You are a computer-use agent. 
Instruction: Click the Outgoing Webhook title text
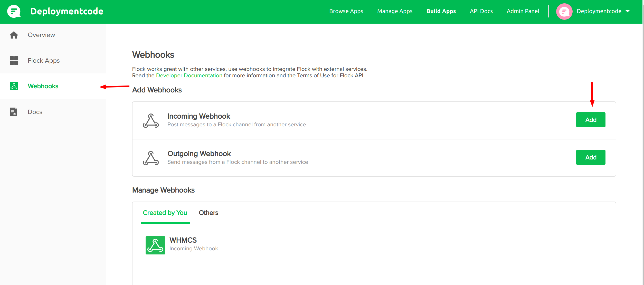199,154
